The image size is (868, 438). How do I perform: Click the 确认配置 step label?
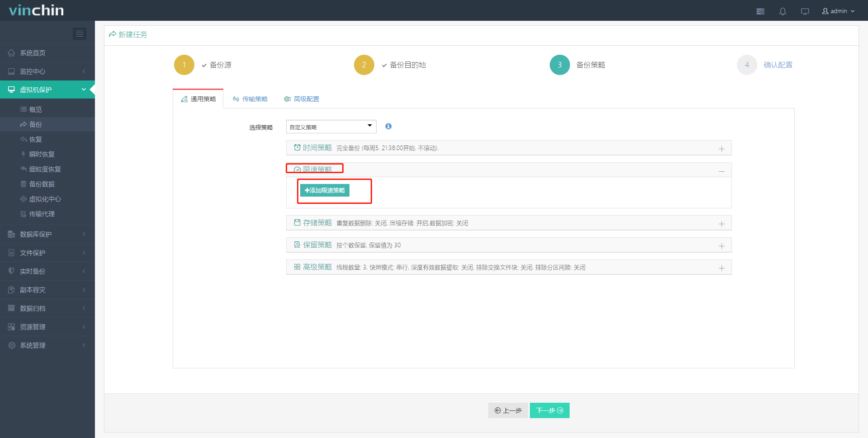point(778,65)
